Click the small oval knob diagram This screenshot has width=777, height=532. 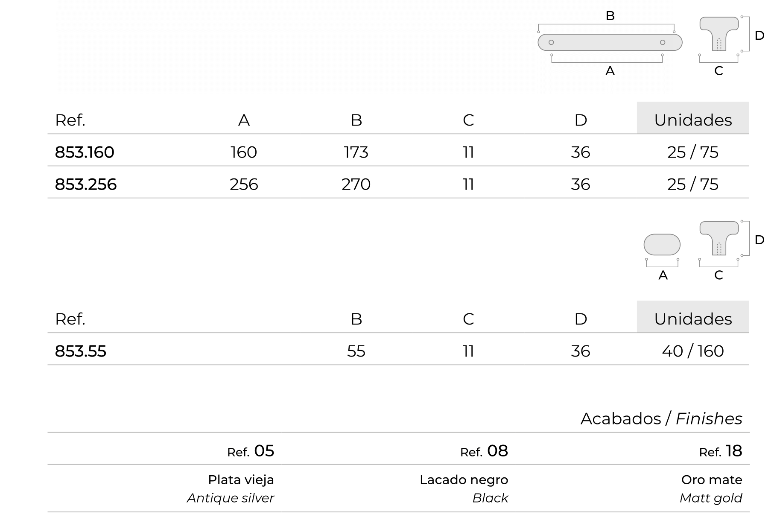click(x=662, y=245)
